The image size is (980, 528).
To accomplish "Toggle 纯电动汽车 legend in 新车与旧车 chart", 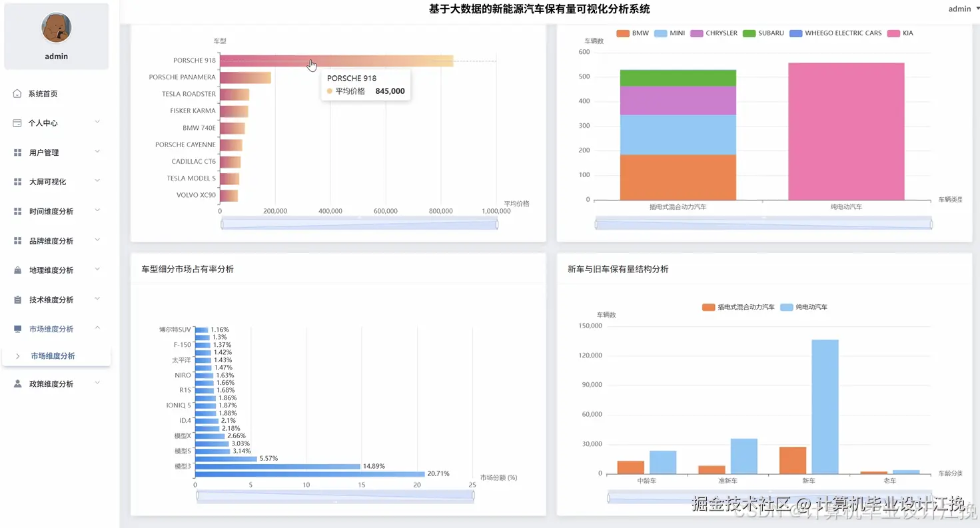I will (x=803, y=307).
